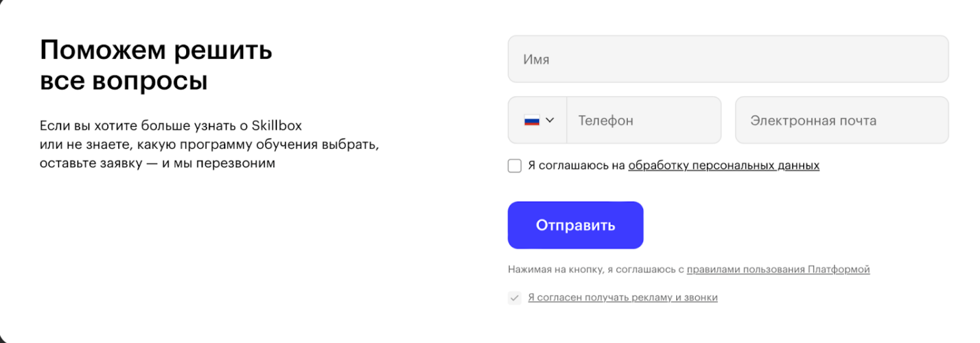Focus the Имя input field
This screenshot has height=343, width=980.
pyautogui.click(x=728, y=59)
